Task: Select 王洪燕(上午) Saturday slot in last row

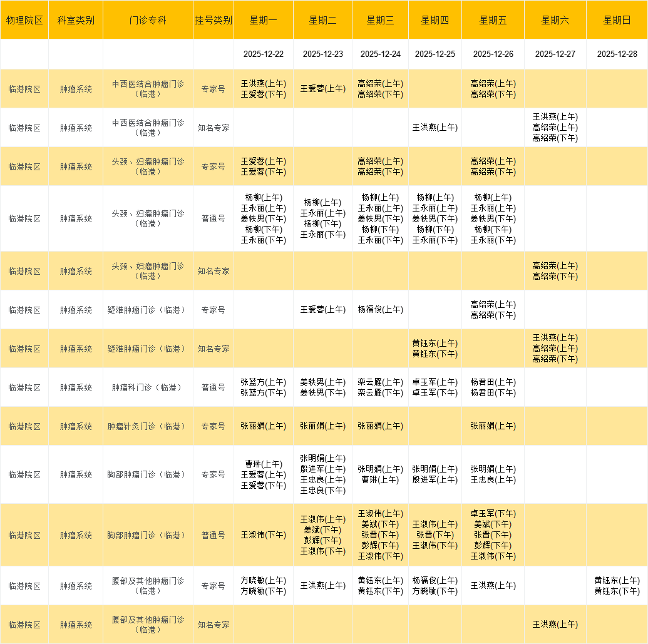Action: [555, 624]
